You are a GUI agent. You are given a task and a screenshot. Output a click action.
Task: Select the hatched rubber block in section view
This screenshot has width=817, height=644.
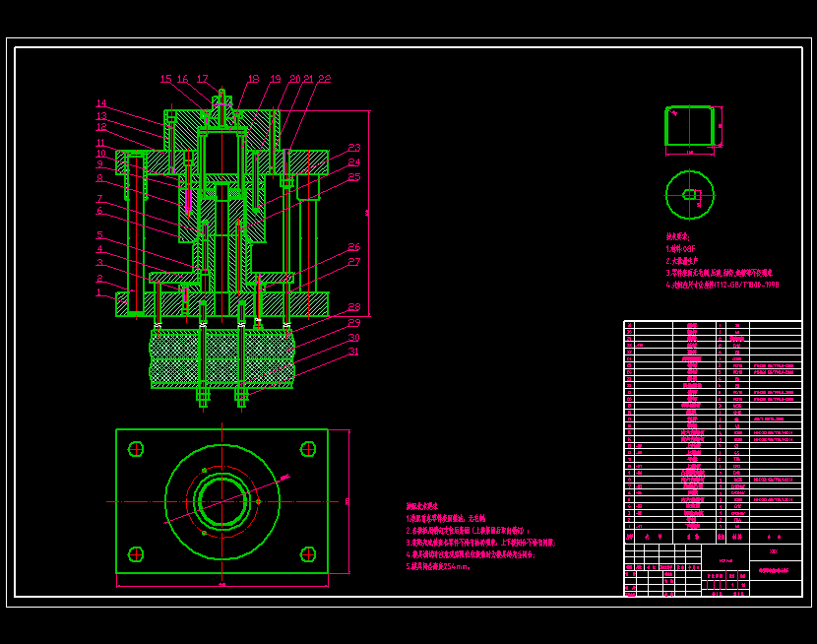[x=222, y=358]
